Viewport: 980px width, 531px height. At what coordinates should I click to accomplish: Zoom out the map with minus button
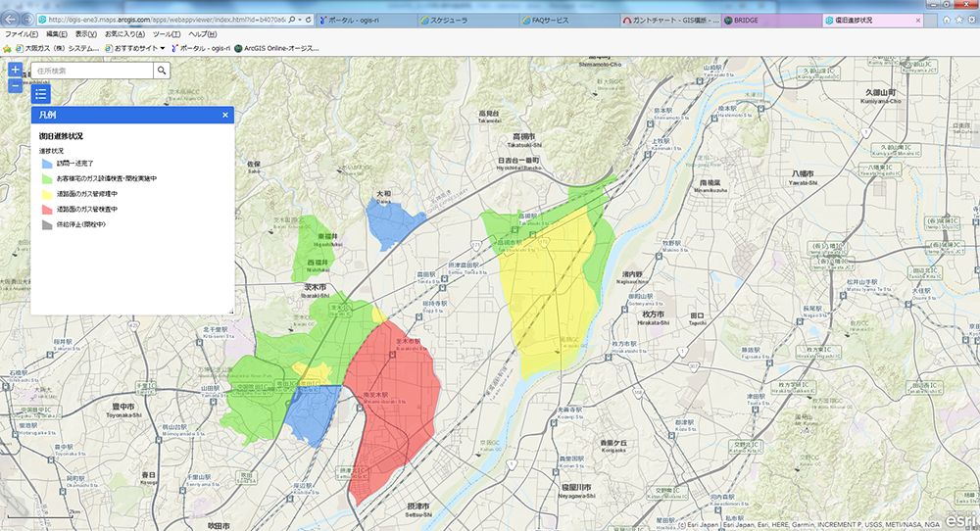click(15, 86)
